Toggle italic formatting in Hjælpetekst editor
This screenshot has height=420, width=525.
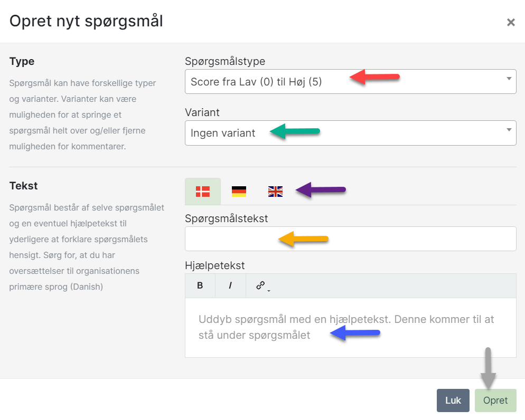click(230, 285)
